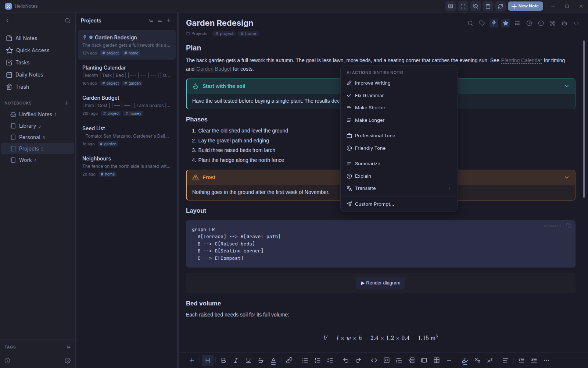Collapse the Frost callout
This screenshot has height=368, width=588.
pyautogui.click(x=567, y=177)
